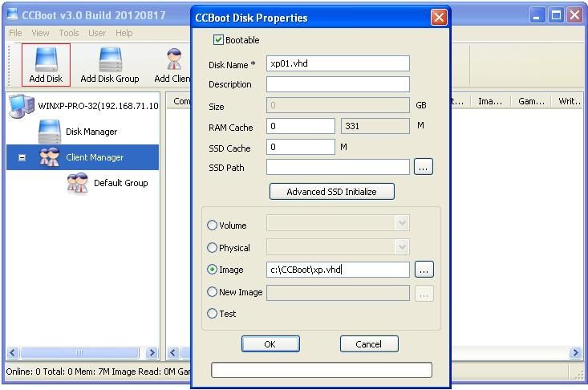Collapse the Client Manager tree node
This screenshot has width=588, height=390.
pyautogui.click(x=22, y=157)
